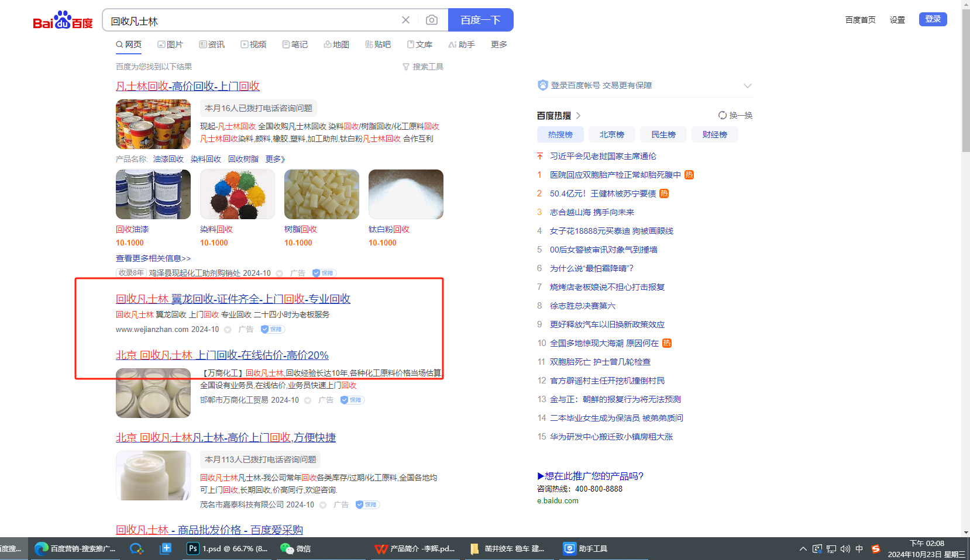Expand the 登录百度帐号 banner chevron

click(747, 85)
